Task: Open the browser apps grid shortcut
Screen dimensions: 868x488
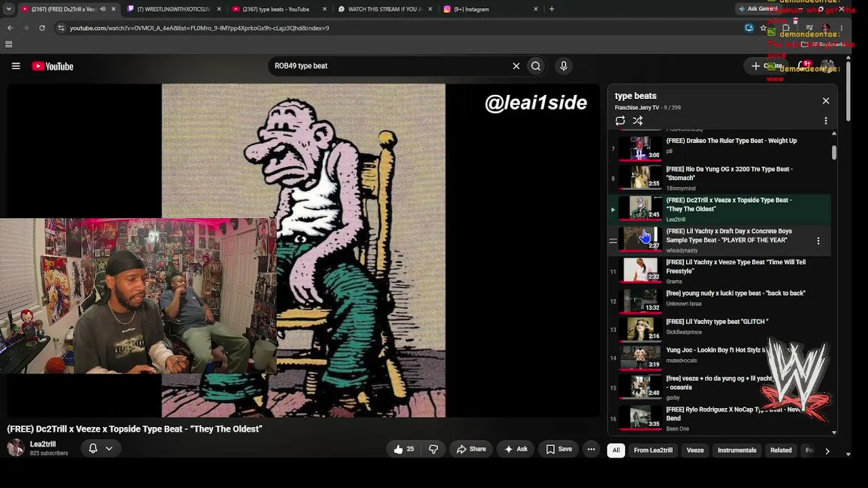Action: click(9, 44)
